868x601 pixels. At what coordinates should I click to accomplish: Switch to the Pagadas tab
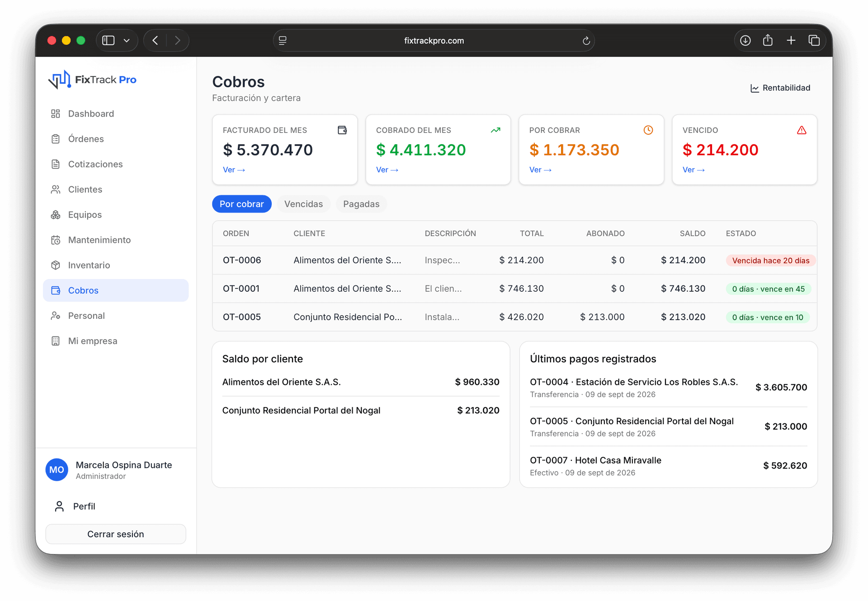pyautogui.click(x=361, y=204)
